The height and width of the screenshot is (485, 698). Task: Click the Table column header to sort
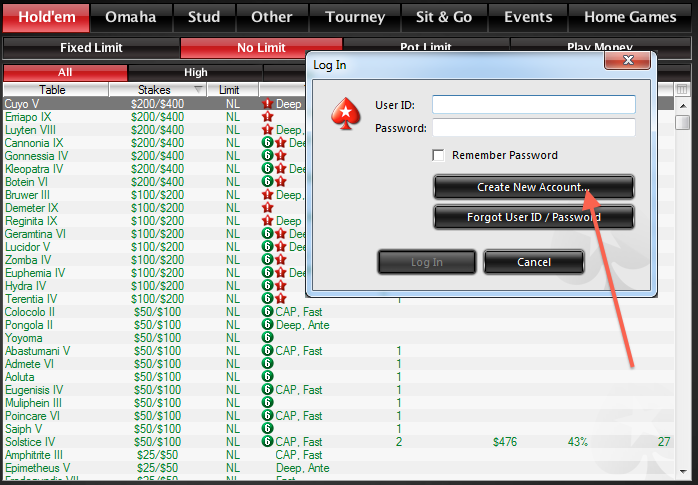pyautogui.click(x=52, y=90)
